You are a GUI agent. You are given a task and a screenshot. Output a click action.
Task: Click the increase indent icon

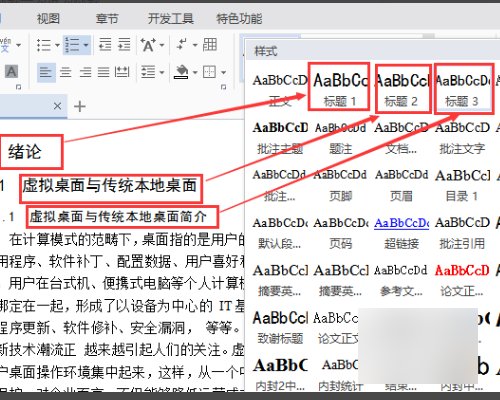124,44
